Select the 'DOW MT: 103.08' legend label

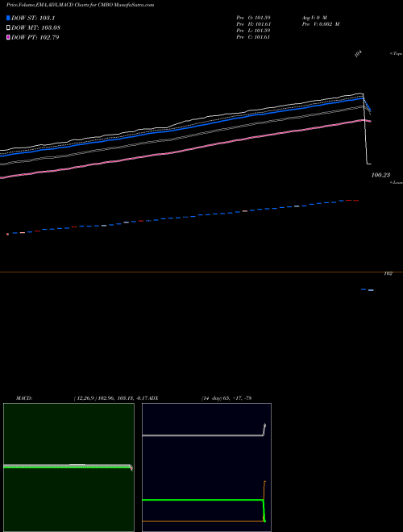coord(36,27)
